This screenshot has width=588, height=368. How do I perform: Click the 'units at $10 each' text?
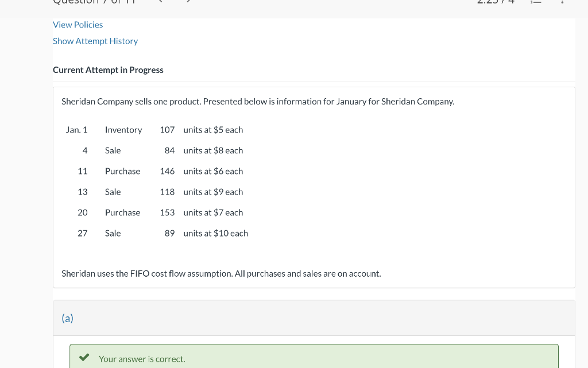click(x=215, y=233)
